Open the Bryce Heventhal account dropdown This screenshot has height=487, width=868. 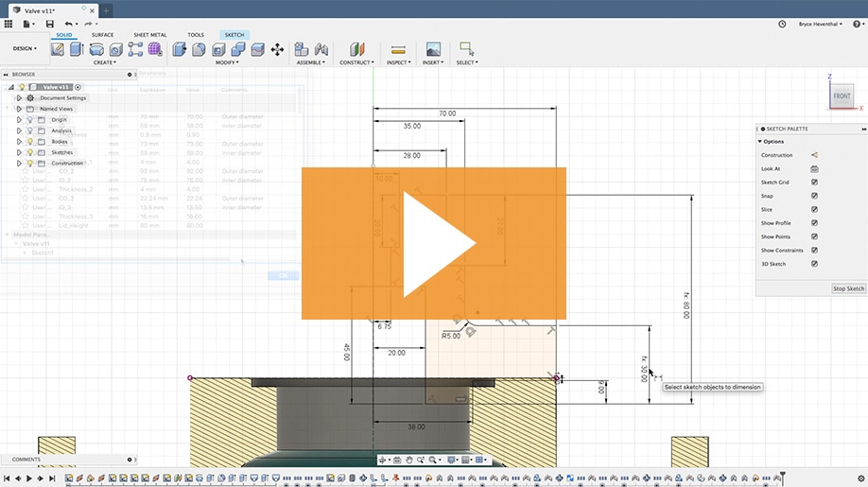pos(821,25)
